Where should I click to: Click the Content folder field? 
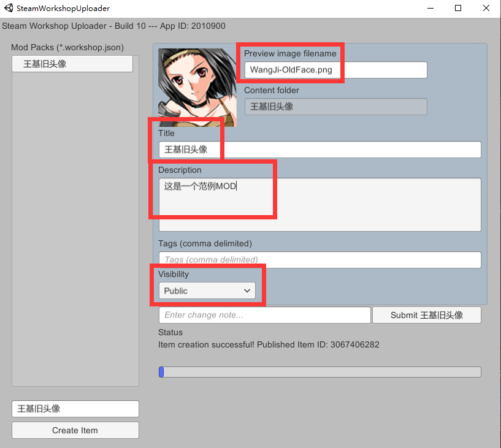[x=336, y=107]
